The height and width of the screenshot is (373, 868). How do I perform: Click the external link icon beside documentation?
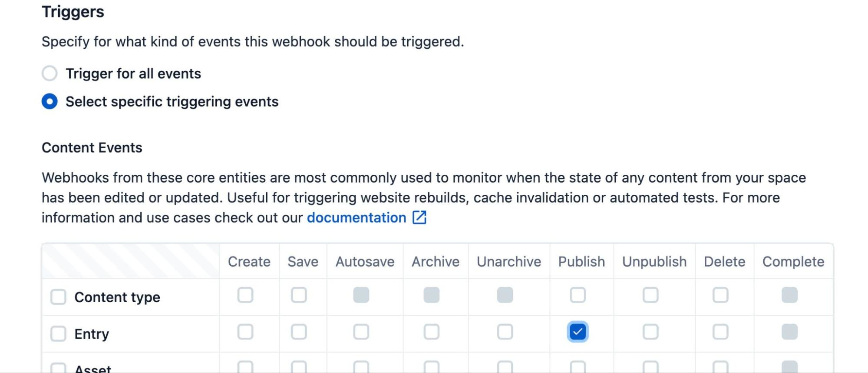pyautogui.click(x=420, y=217)
